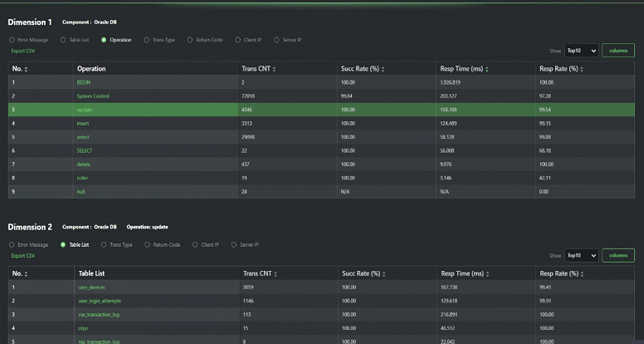Select Trans Type radio in Dimension 2
The height and width of the screenshot is (344, 644).
pos(105,245)
